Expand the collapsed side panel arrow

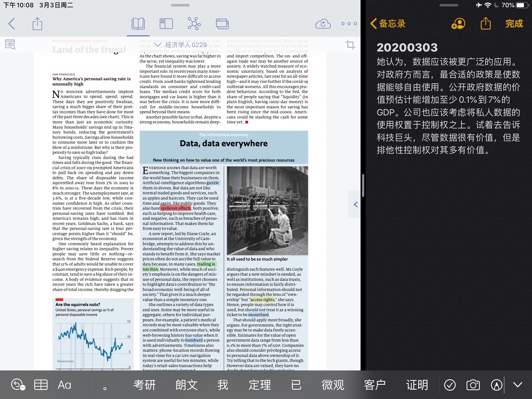355,204
